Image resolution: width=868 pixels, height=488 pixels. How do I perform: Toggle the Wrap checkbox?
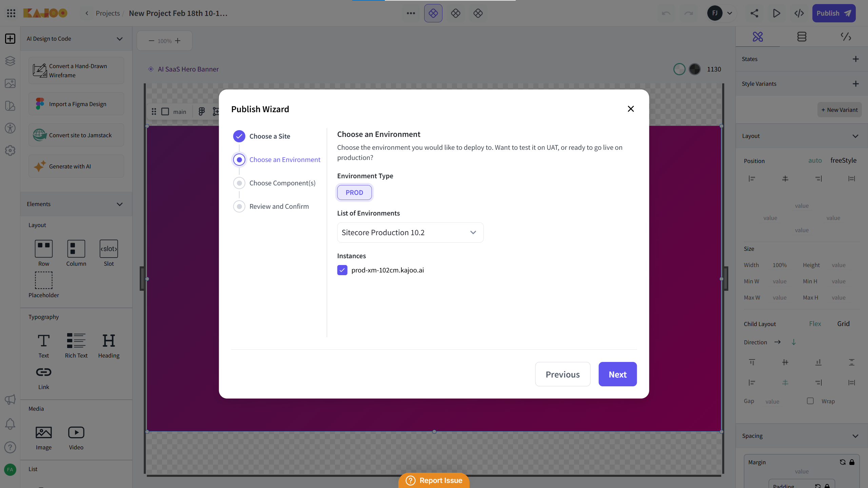pyautogui.click(x=810, y=401)
